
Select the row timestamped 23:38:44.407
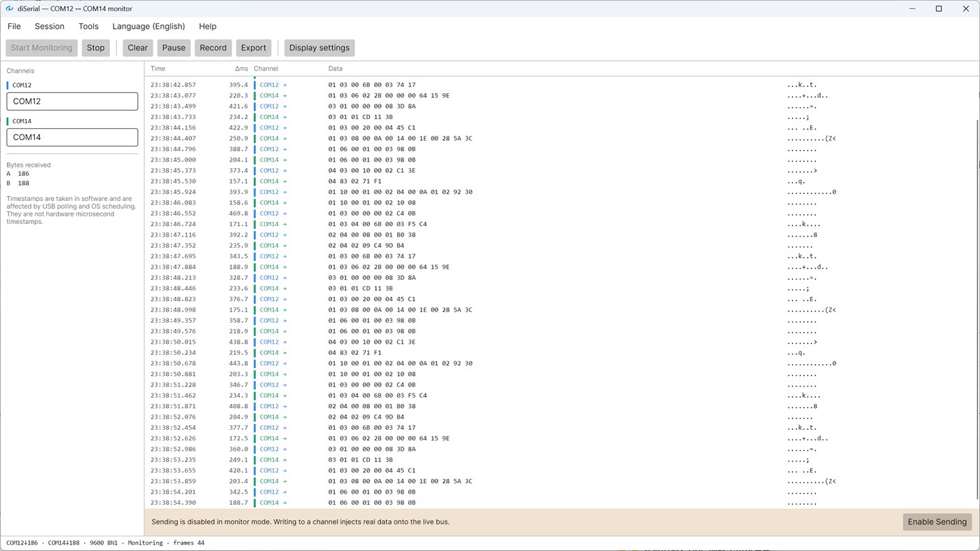pyautogui.click(x=560, y=139)
